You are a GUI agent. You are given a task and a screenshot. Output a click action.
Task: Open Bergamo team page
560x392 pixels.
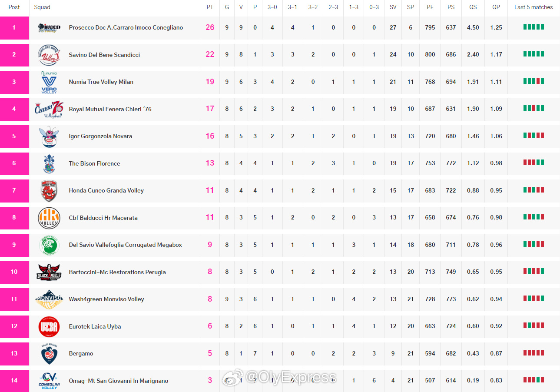(81, 353)
